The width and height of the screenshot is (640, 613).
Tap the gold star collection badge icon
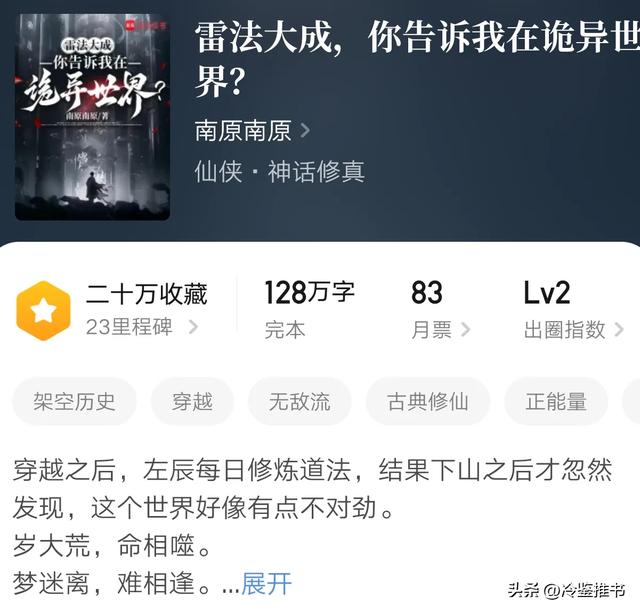pyautogui.click(x=43, y=311)
